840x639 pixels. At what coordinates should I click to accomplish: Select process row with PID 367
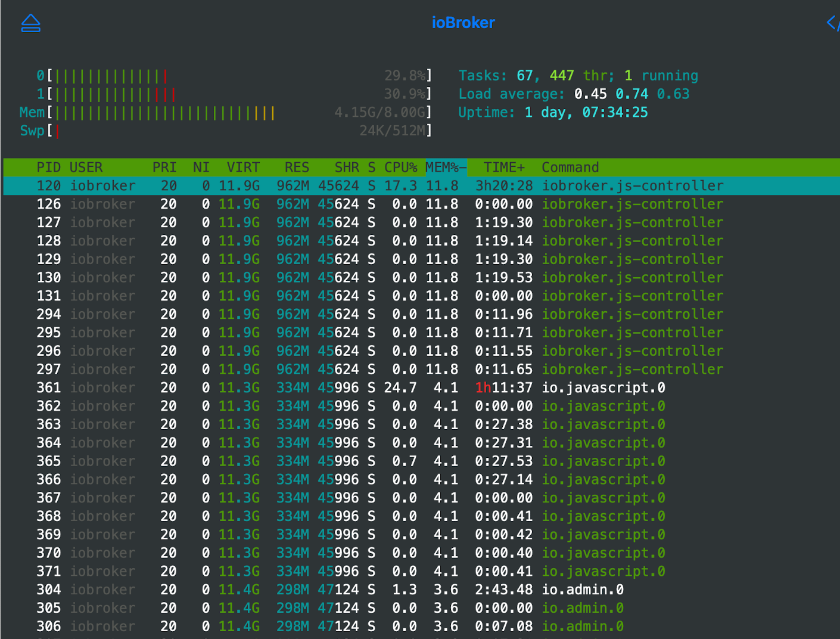pyautogui.click(x=421, y=498)
